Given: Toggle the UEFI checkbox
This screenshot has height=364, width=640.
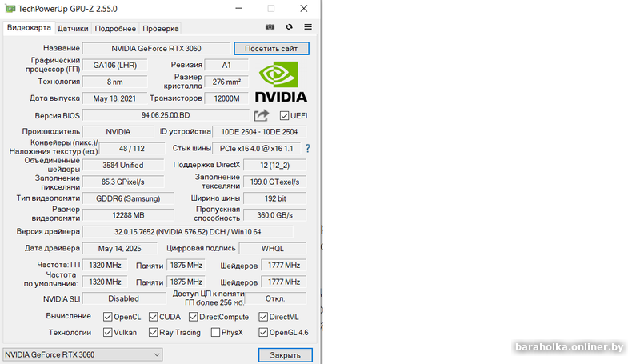Looking at the screenshot, I should 285,116.
